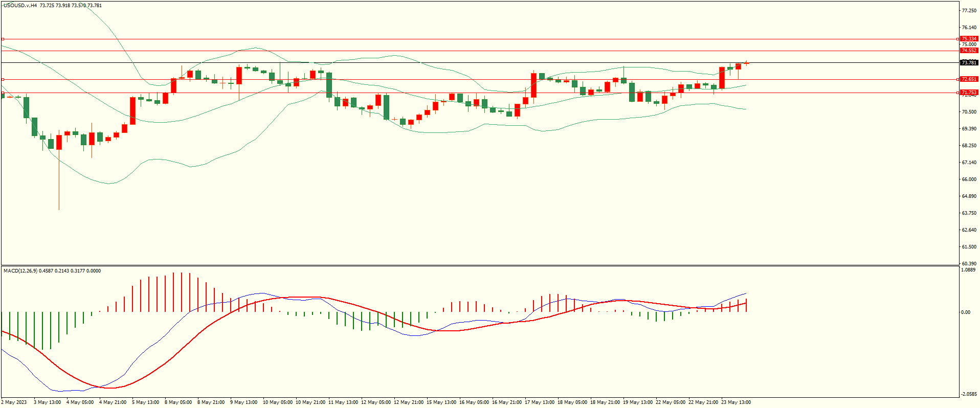This screenshot has height=408, width=980.
Task: Click the 70.500 price axis label
Action: coord(969,112)
